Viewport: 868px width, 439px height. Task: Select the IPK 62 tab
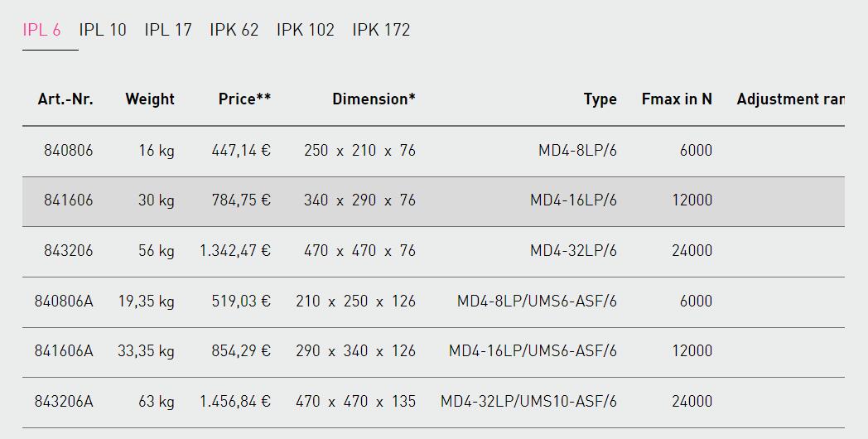234,30
